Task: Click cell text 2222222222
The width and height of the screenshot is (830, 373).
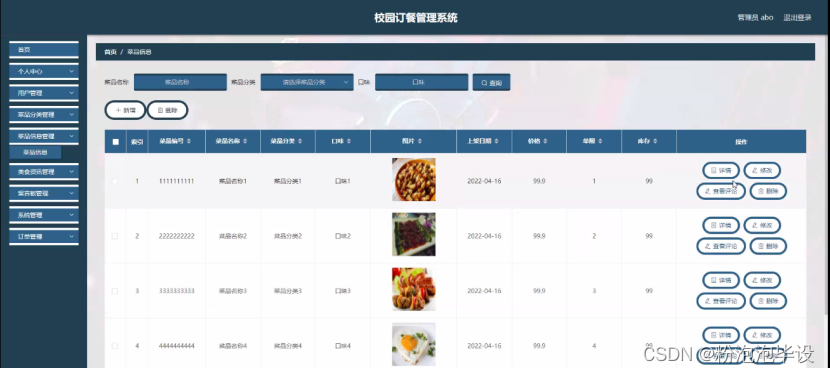Action: [176, 236]
